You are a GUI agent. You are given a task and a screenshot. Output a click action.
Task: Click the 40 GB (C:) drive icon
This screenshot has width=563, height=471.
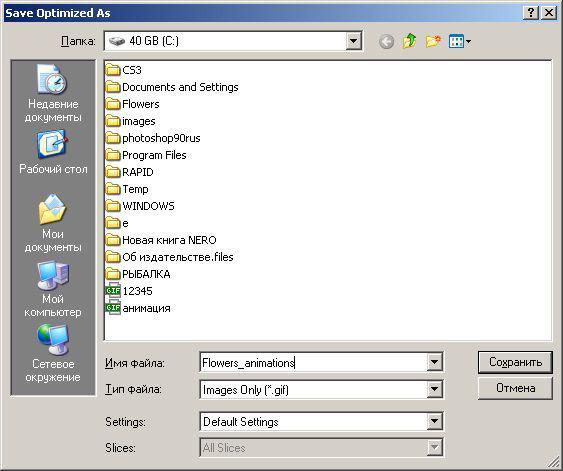pos(117,41)
